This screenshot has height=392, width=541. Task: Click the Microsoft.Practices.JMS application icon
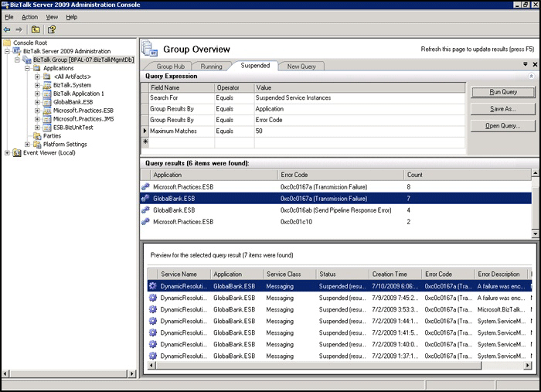tap(47, 119)
